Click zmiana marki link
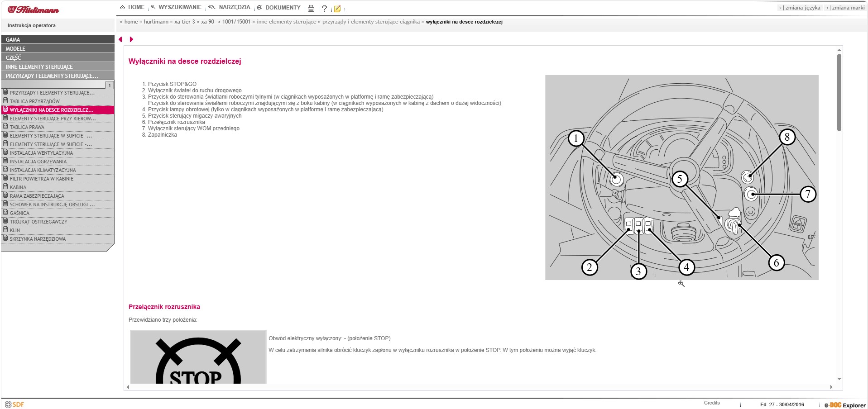This screenshot has width=868, height=409. coord(848,8)
